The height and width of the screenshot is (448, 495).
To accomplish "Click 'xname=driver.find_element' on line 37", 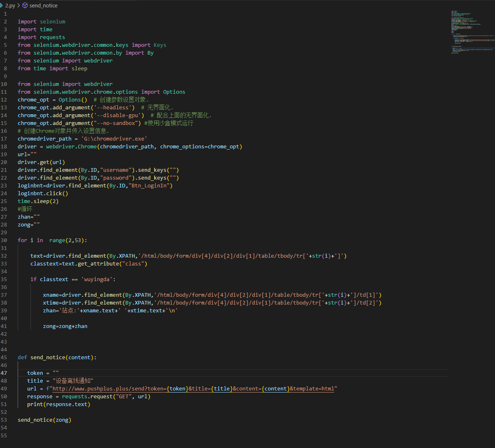I will tap(82, 295).
